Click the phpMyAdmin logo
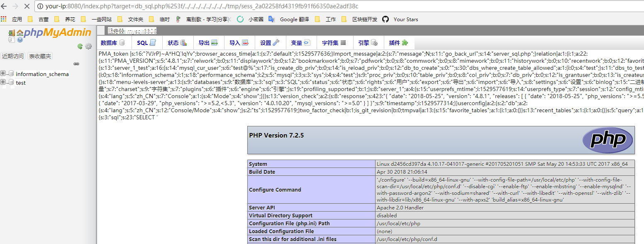This screenshot has height=244, width=644. [x=57, y=33]
